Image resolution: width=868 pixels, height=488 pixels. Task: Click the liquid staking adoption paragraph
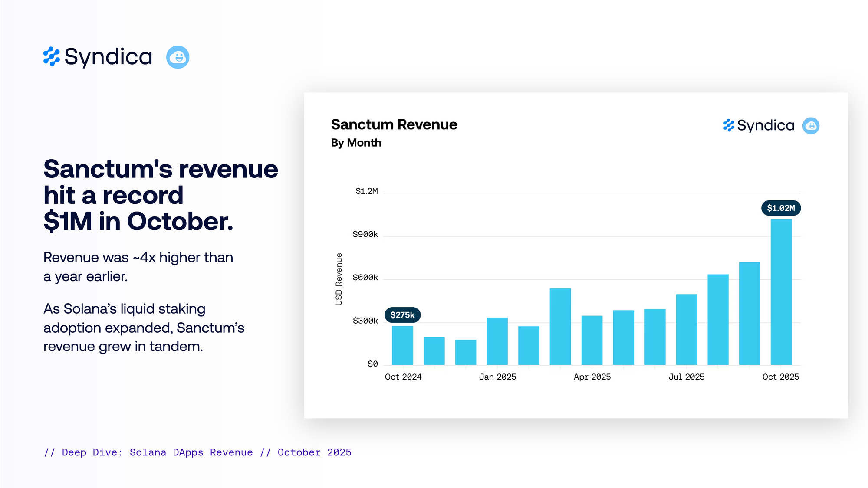[x=144, y=328]
